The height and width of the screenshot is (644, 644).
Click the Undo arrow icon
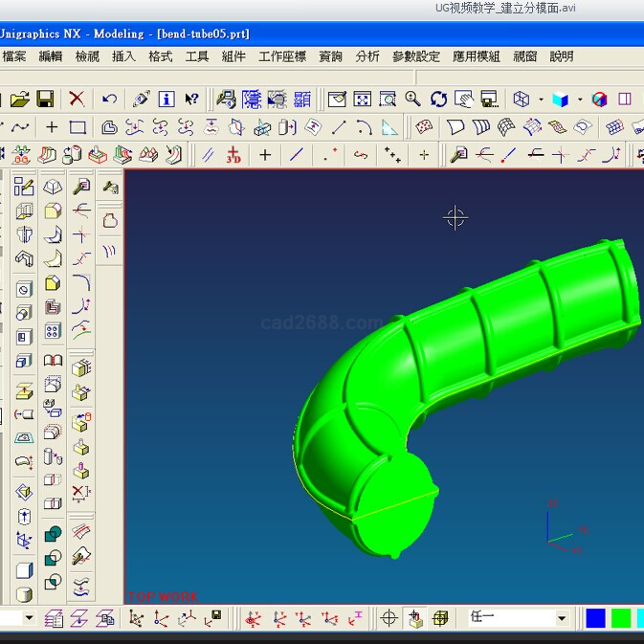(110, 99)
